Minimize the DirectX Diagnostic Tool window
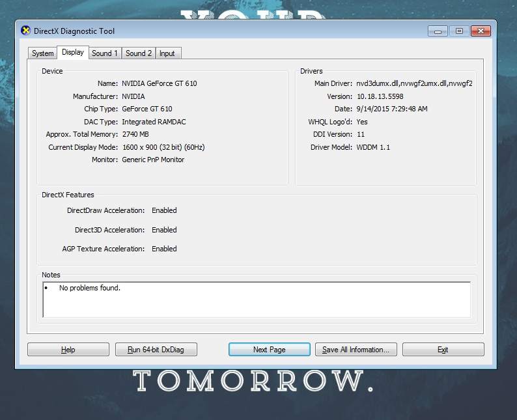517x420 pixels. point(438,31)
